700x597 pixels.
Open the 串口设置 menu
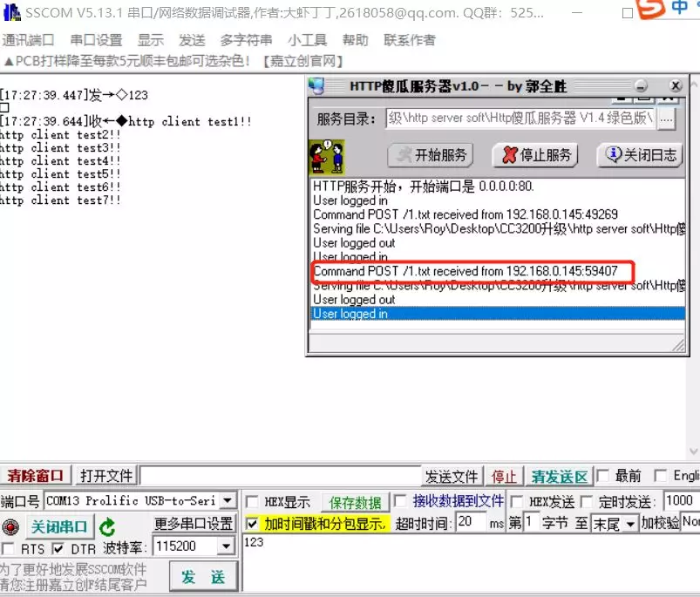click(96, 40)
